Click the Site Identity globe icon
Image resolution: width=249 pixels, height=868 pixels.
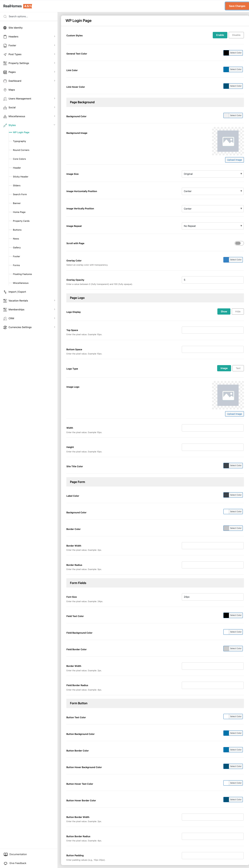pyautogui.click(x=5, y=28)
